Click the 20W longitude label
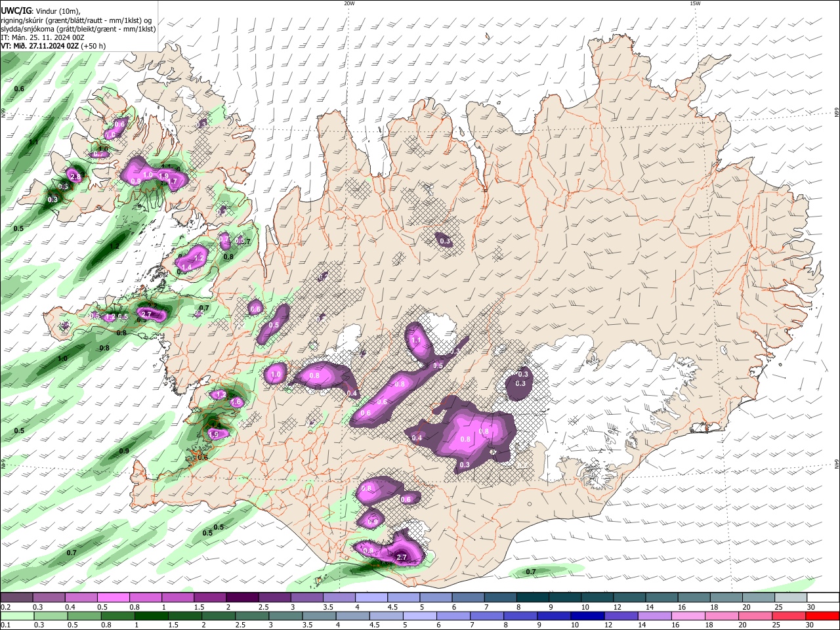 [x=349, y=3]
